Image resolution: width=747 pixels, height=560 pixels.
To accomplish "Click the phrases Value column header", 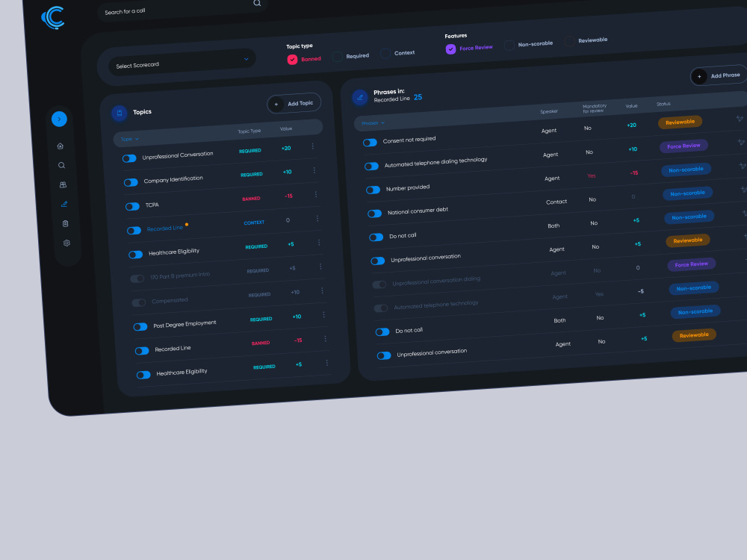I will (x=631, y=106).
